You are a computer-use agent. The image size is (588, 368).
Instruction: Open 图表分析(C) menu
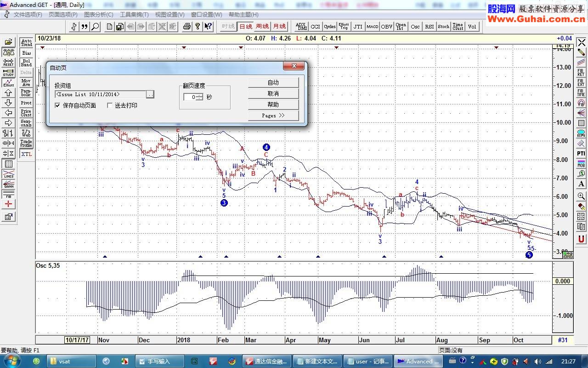pos(98,14)
